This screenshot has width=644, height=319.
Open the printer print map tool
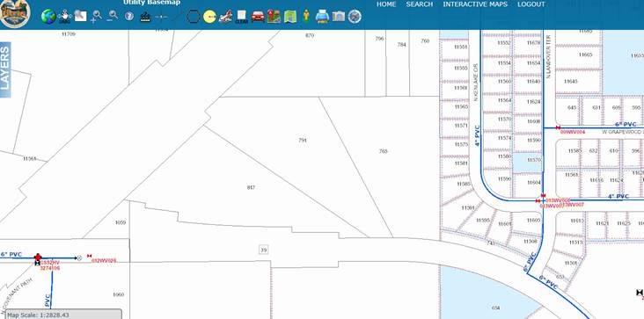(x=322, y=17)
